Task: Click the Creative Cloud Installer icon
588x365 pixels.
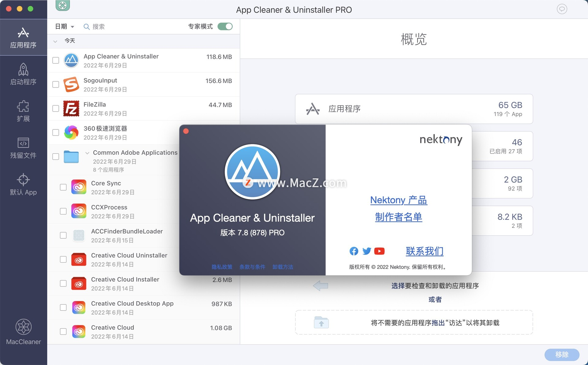Action: [79, 283]
